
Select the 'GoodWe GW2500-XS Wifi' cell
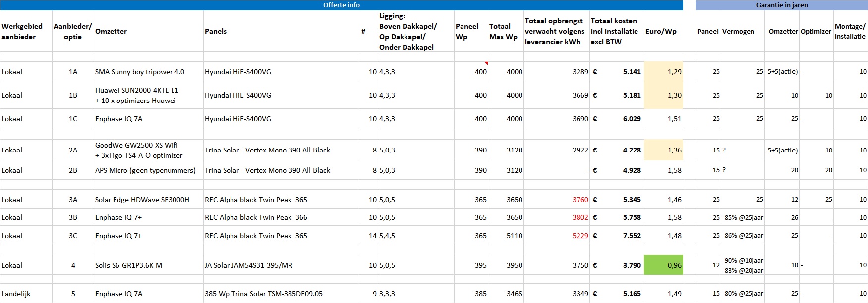149,150
